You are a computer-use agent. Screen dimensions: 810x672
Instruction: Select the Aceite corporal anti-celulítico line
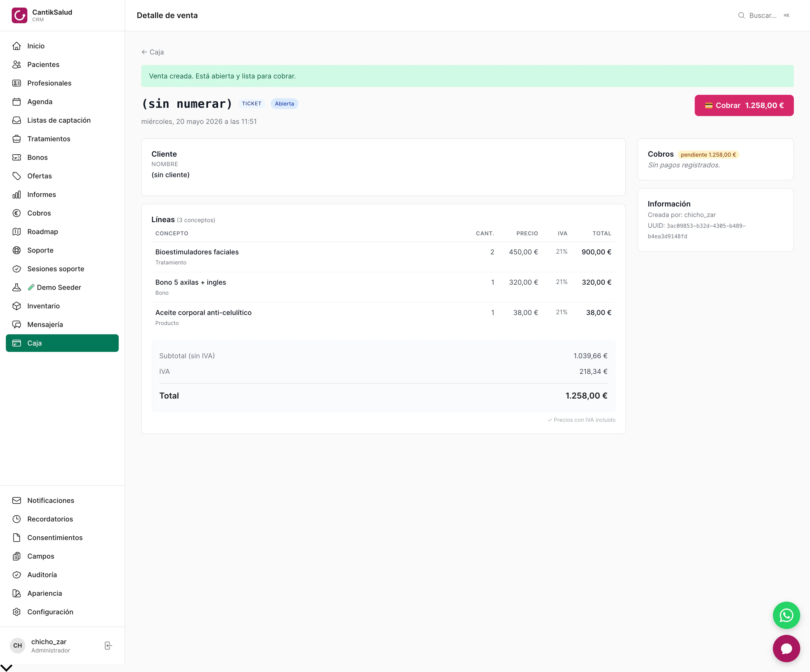pyautogui.click(x=384, y=317)
